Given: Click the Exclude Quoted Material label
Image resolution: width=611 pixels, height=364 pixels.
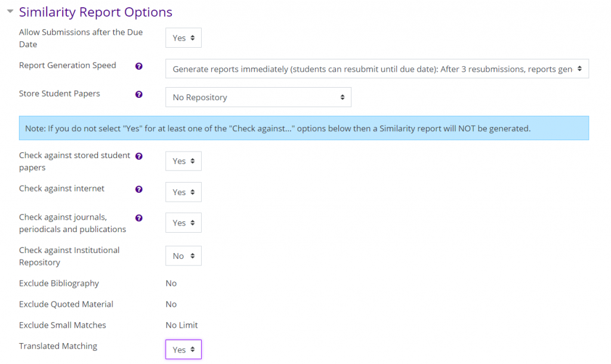Looking at the screenshot, I should click(x=66, y=304).
